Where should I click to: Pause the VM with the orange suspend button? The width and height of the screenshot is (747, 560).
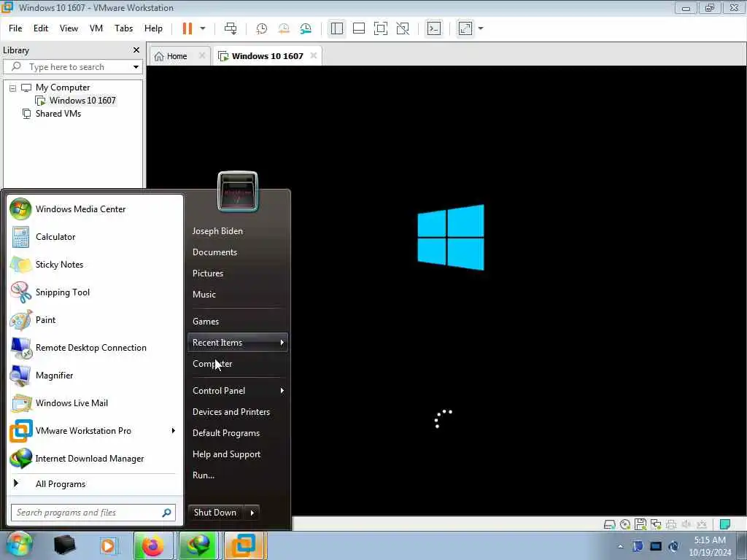(187, 28)
